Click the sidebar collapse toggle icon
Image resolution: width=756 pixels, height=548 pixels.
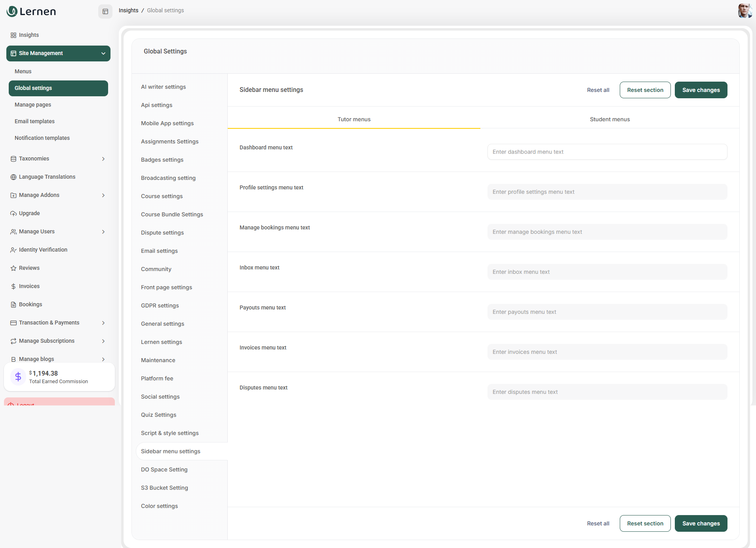click(x=105, y=11)
